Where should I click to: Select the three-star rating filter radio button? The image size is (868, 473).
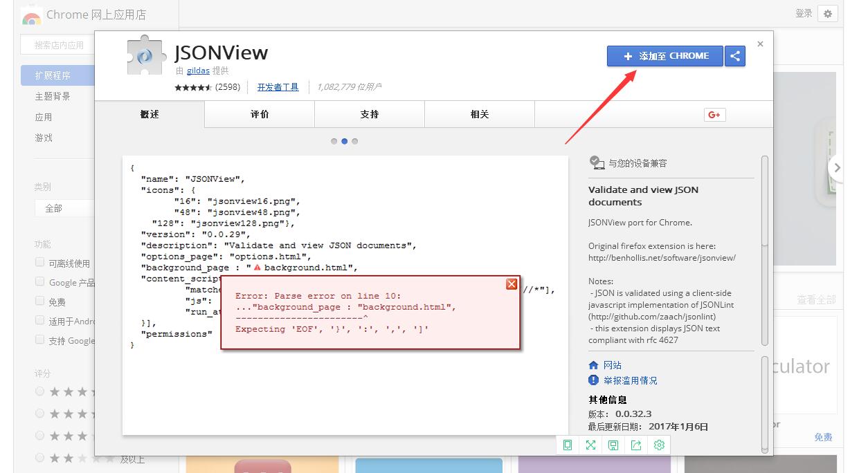pyautogui.click(x=40, y=436)
